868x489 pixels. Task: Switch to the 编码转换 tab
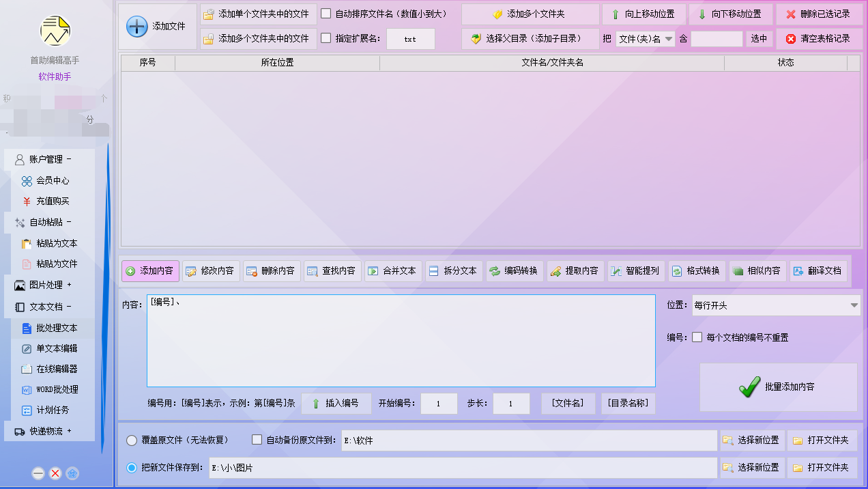pyautogui.click(x=513, y=271)
